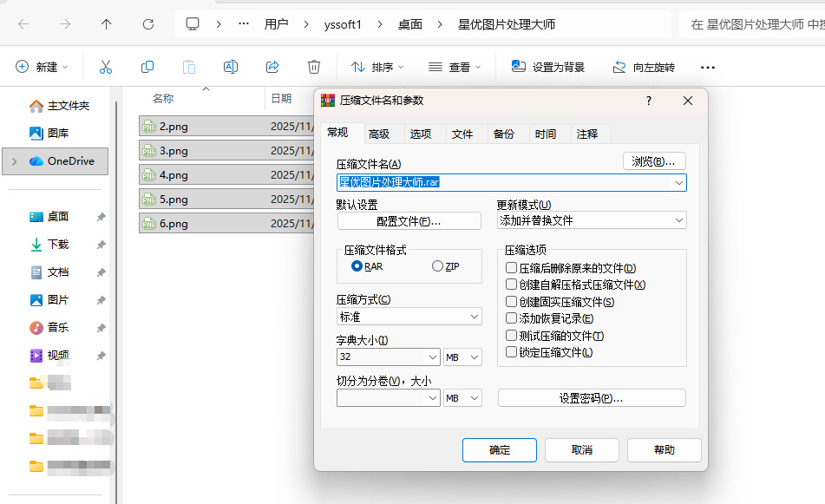
Task: Open 文档 quick access folder
Action: tap(49, 272)
